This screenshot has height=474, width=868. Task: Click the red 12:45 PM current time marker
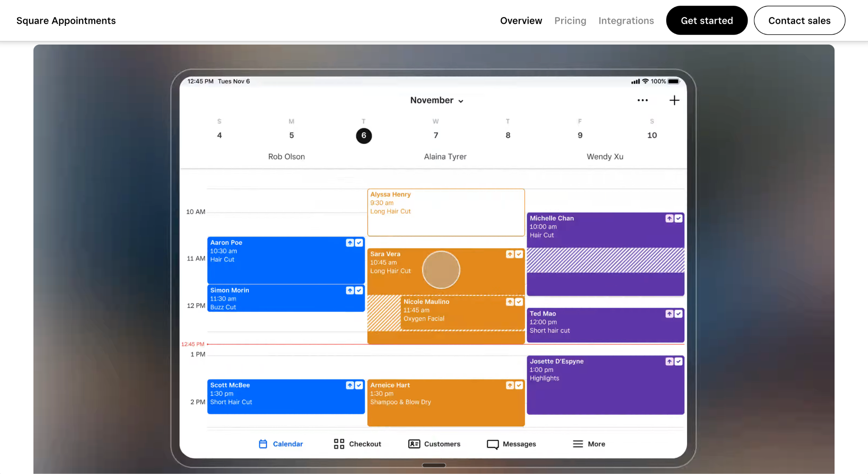point(193,344)
